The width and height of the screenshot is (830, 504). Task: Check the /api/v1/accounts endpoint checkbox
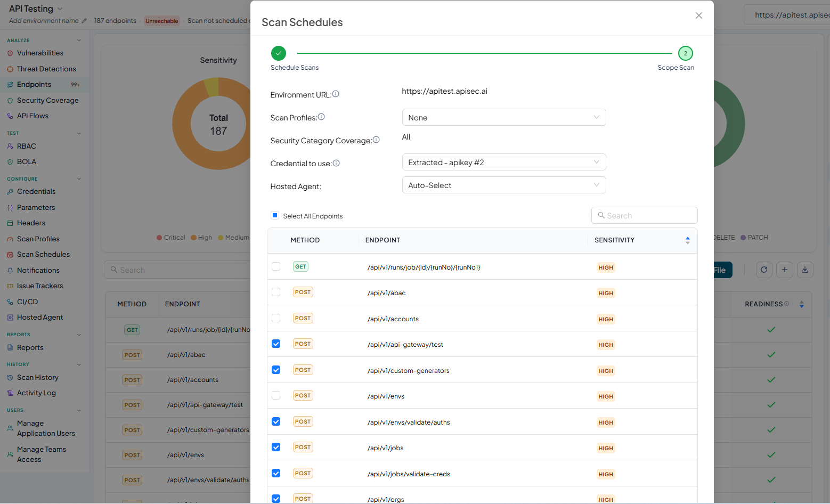276,318
